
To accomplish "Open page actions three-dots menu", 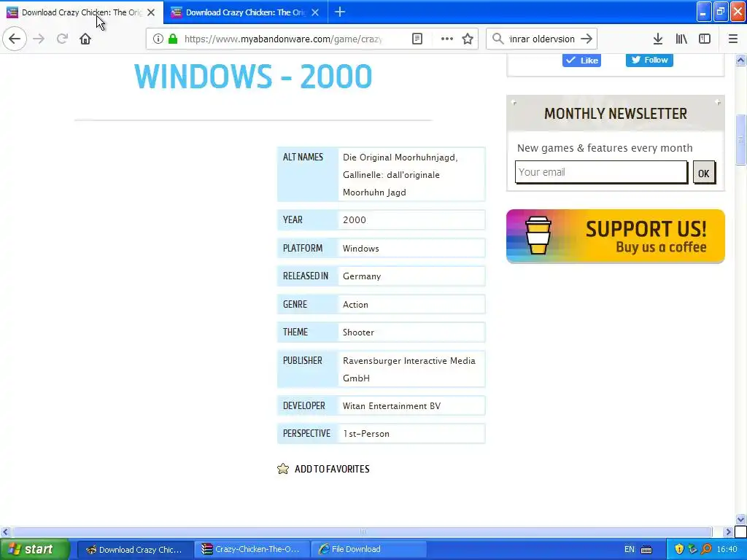I will pos(447,39).
